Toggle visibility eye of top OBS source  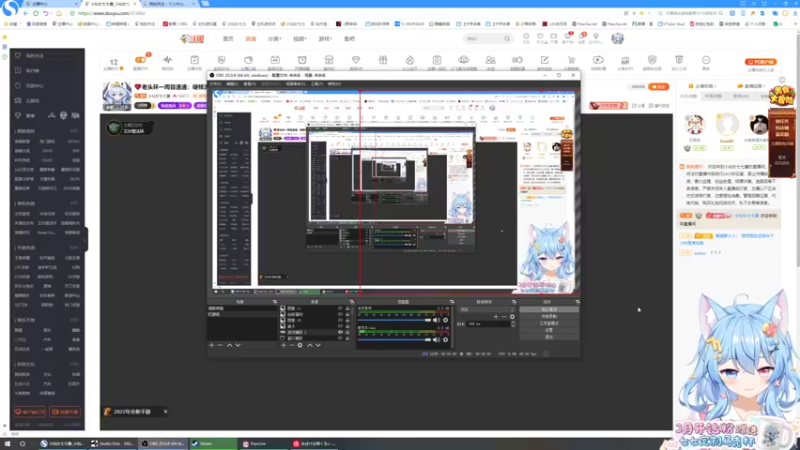[x=340, y=309]
